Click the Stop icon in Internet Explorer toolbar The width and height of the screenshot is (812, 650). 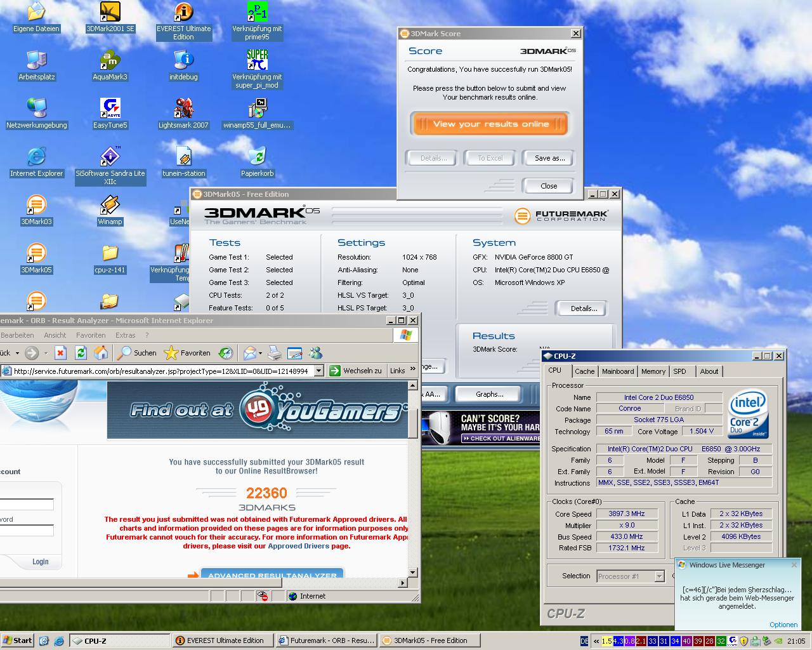pos(60,353)
